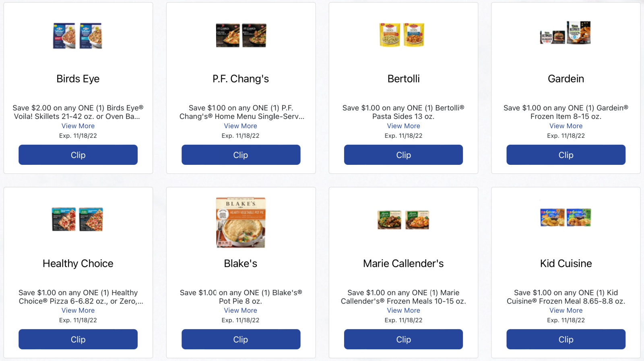Clip the Bertolli Pasta Sides coupon
The image size is (644, 361).
click(x=403, y=155)
